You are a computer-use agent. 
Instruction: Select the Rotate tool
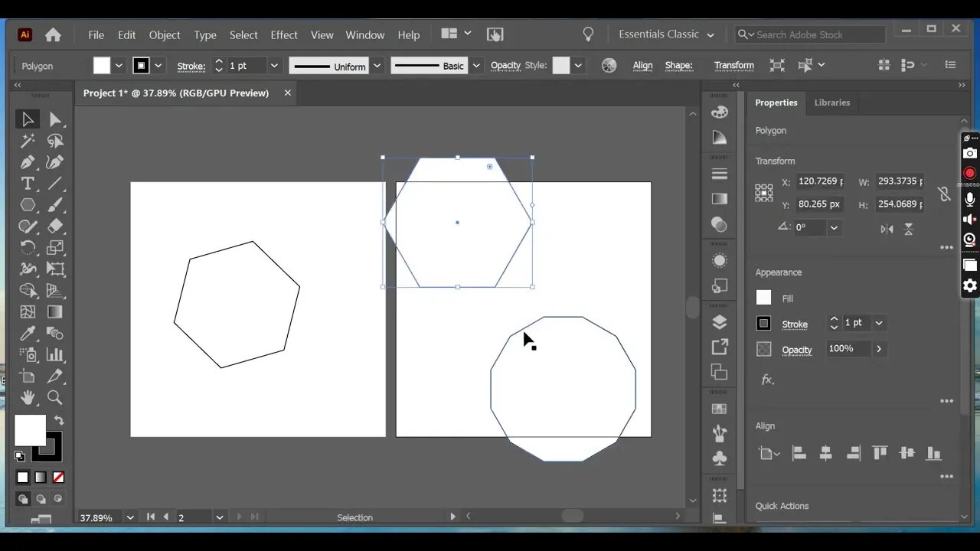tap(28, 248)
